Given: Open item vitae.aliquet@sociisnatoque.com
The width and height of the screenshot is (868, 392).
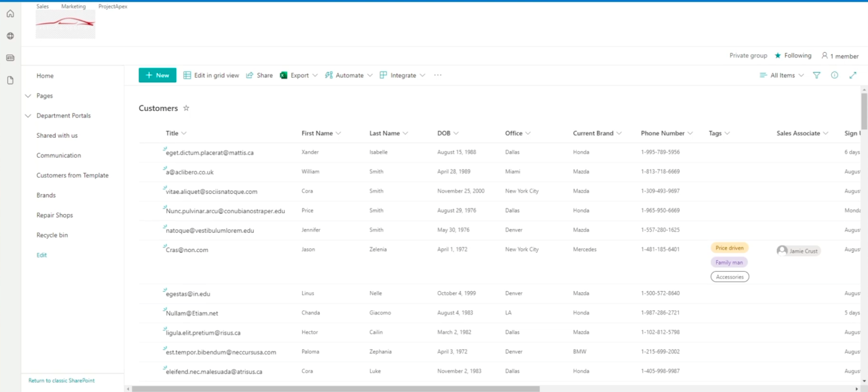Looking at the screenshot, I should pyautogui.click(x=212, y=192).
